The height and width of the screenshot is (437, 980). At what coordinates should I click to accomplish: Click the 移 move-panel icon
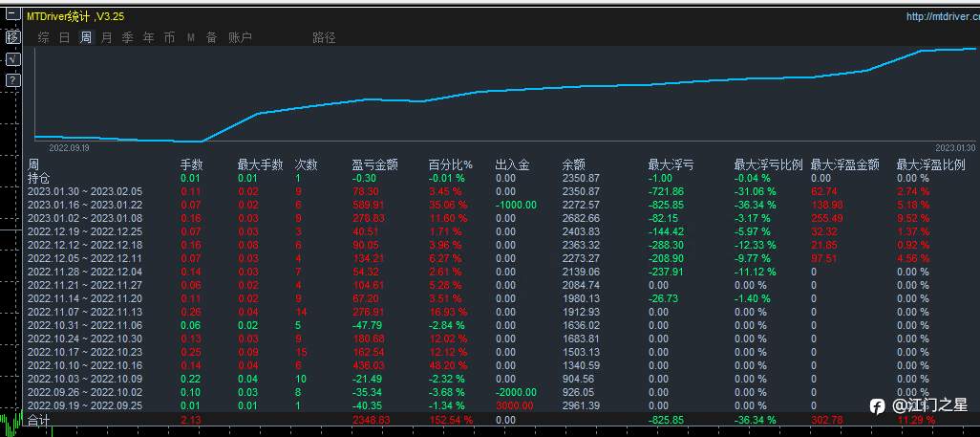(x=12, y=37)
